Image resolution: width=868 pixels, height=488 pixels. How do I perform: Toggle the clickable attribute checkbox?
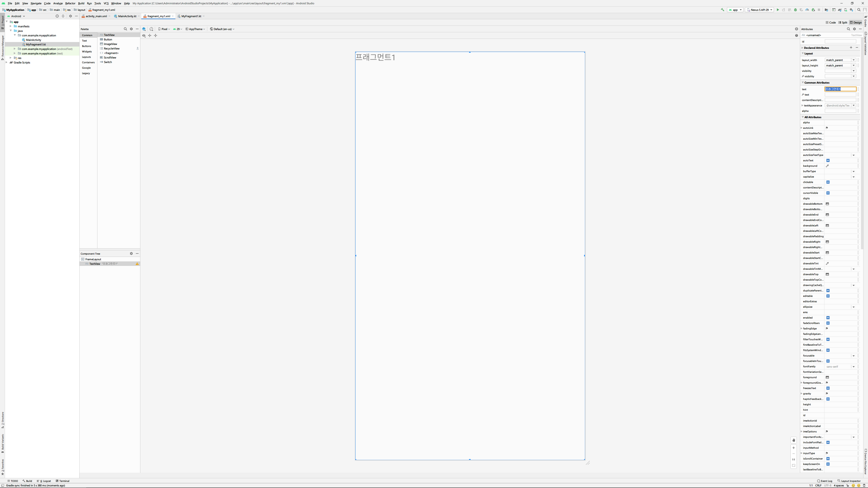tap(828, 182)
